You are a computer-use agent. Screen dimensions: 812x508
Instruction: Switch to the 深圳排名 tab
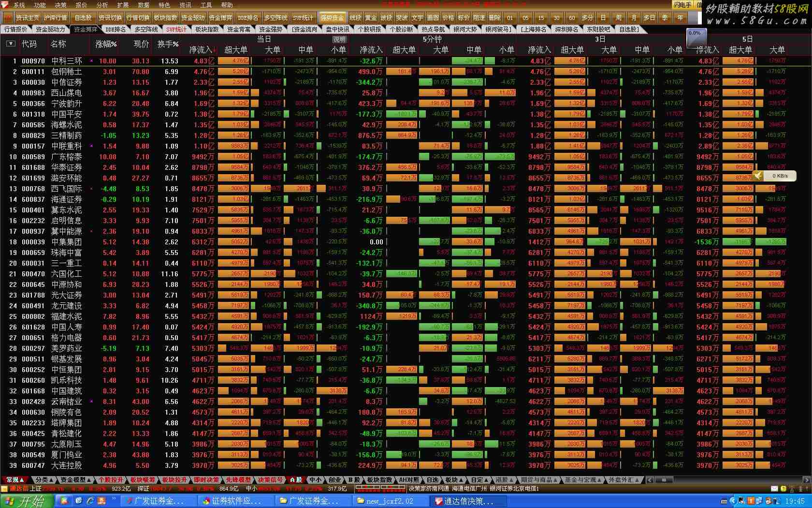coord(566,29)
